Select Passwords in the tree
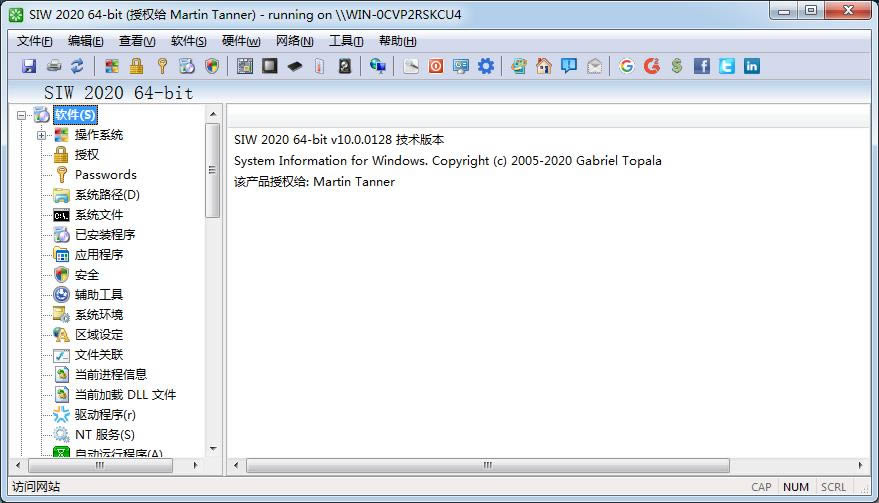Screen dimensions: 879x503 (105, 175)
